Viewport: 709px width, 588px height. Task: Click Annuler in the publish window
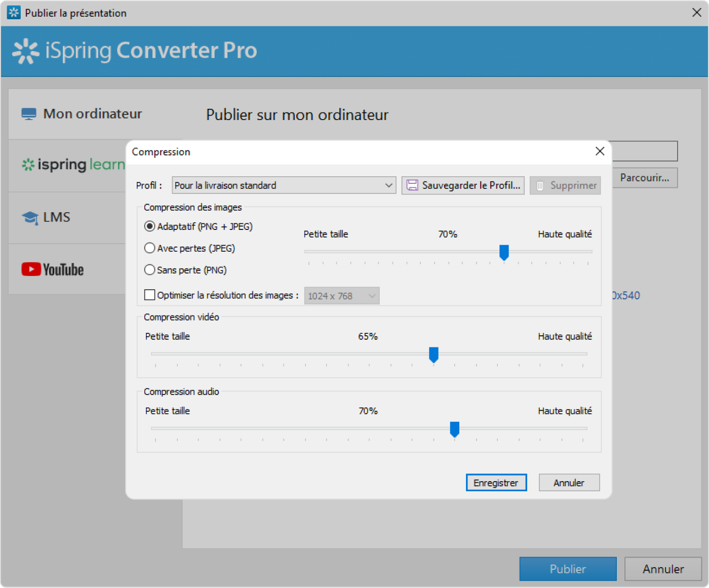[x=663, y=569]
